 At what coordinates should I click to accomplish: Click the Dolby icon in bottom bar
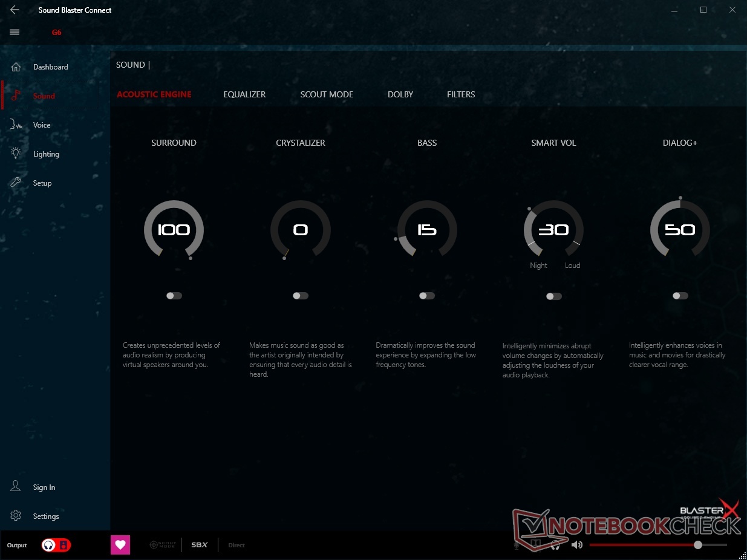click(535, 545)
